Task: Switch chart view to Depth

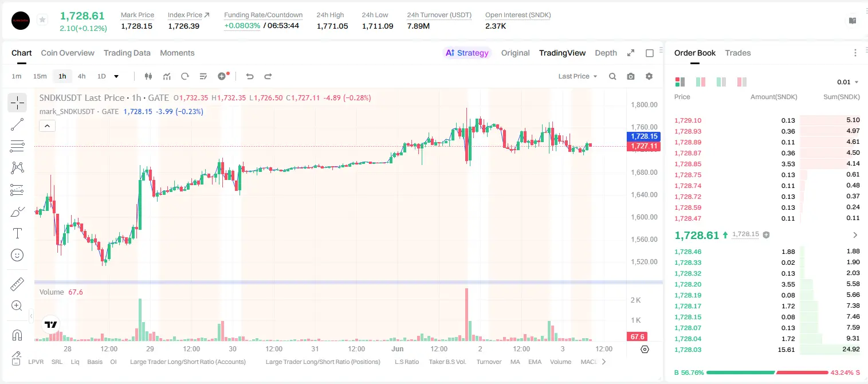Action: [x=606, y=53]
